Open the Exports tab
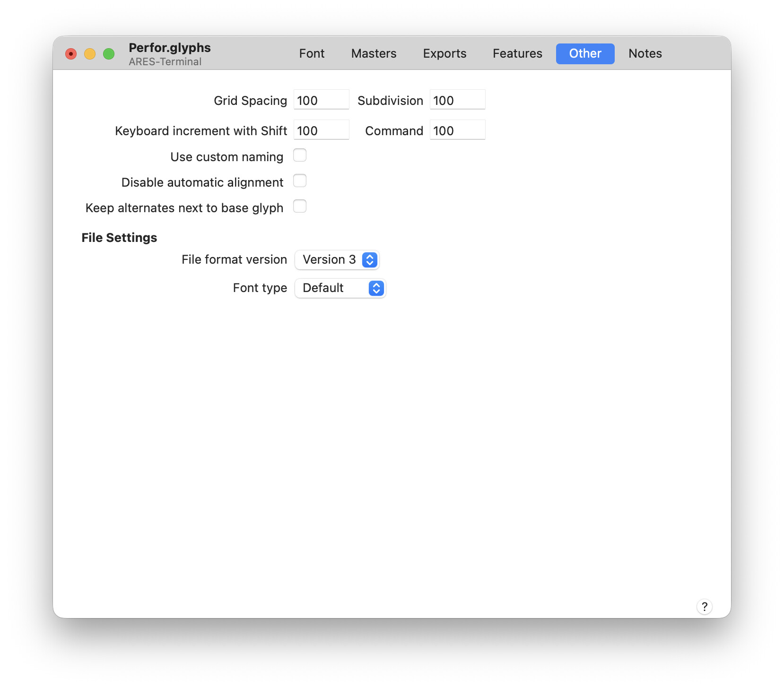Image resolution: width=784 pixels, height=688 pixels. click(x=444, y=54)
